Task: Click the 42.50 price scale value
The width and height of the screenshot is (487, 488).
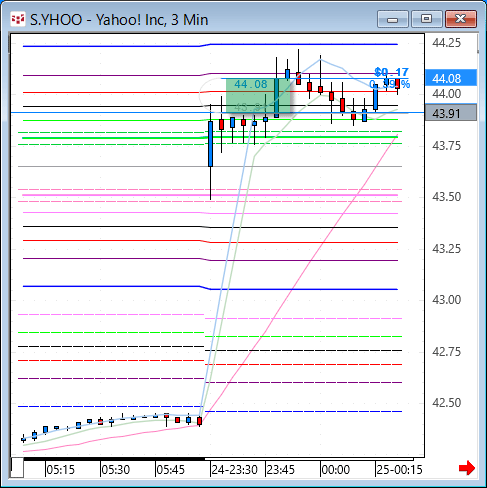Action: (446, 403)
